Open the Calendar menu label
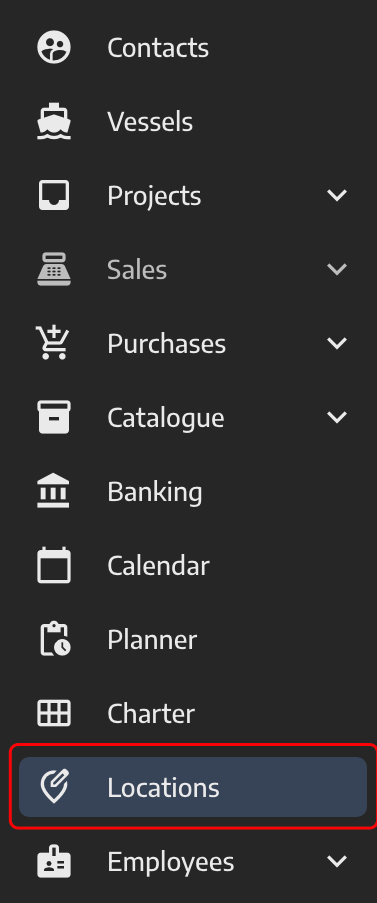This screenshot has height=903, width=377. click(158, 566)
